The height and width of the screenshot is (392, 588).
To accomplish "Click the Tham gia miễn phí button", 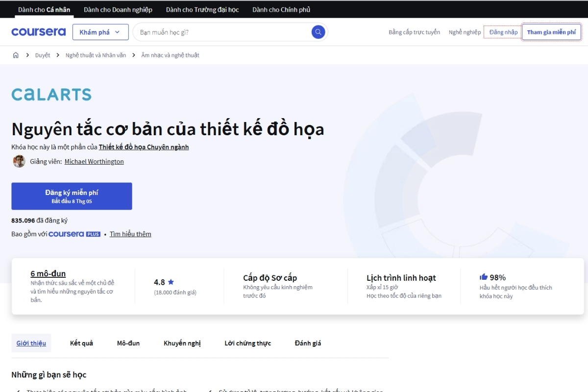I will [551, 31].
